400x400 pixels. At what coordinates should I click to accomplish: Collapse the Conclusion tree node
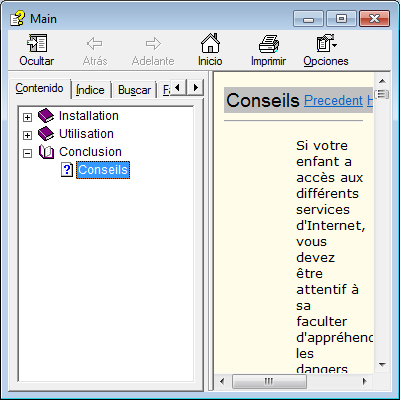pyautogui.click(x=27, y=153)
